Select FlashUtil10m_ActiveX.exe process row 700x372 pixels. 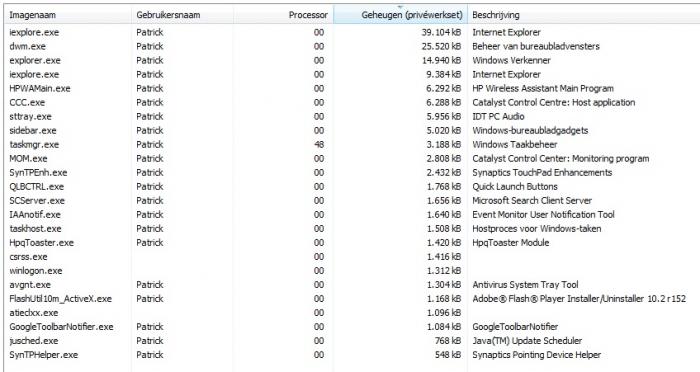tap(352, 299)
